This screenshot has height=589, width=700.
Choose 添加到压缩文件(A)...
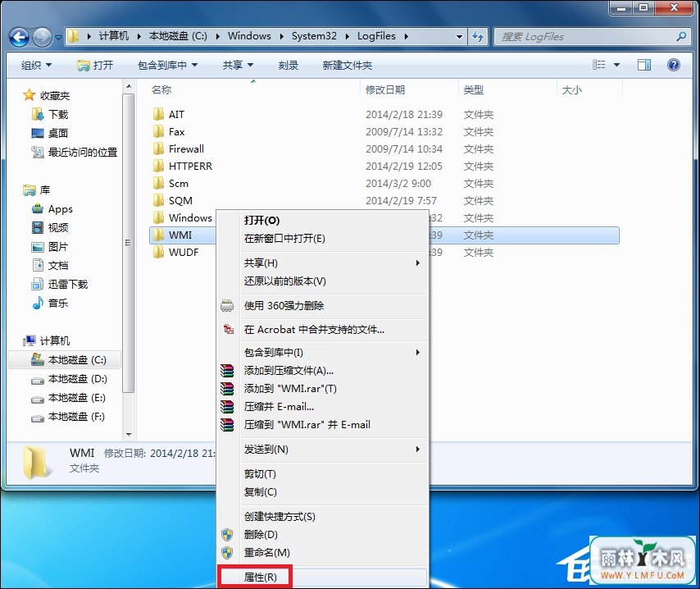322,371
